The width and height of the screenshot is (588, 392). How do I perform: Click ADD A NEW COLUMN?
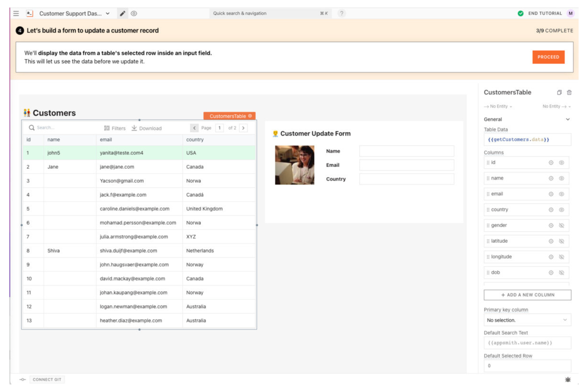pyautogui.click(x=527, y=295)
